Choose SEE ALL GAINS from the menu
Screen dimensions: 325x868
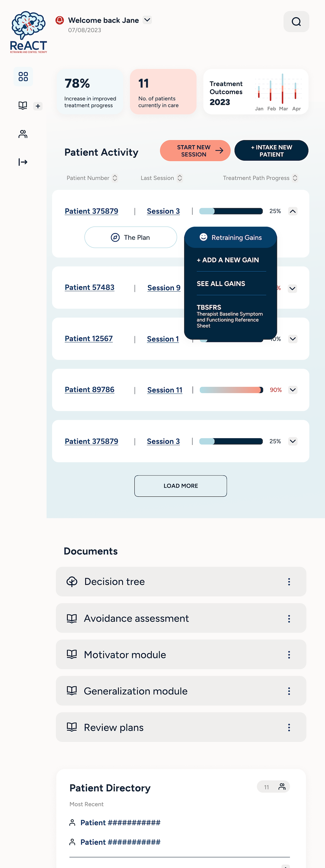(x=221, y=284)
